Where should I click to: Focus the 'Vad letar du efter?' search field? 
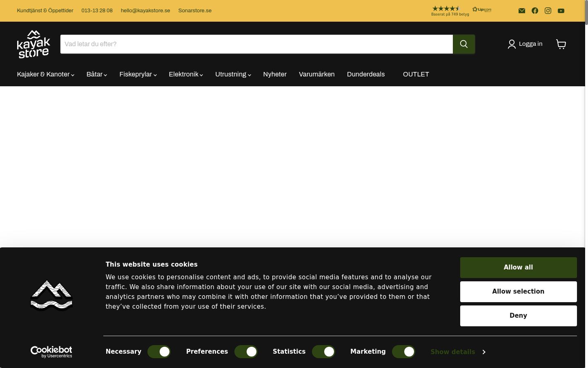[256, 44]
